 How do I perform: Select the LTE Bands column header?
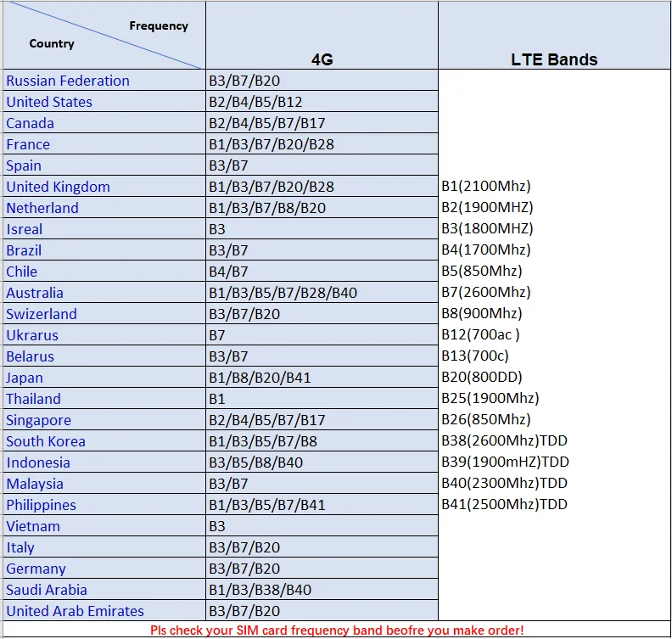click(554, 35)
